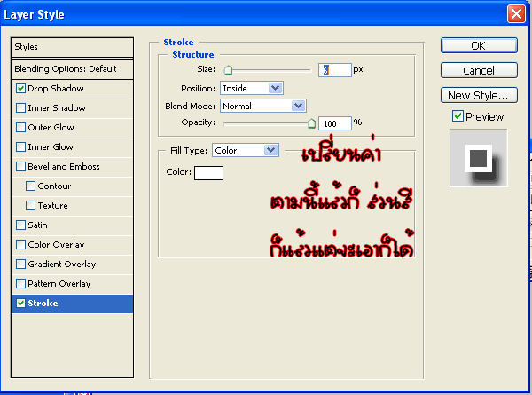Screen dimensions: 532x395
Task: Check the Texture checkbox
Action: (x=30, y=205)
